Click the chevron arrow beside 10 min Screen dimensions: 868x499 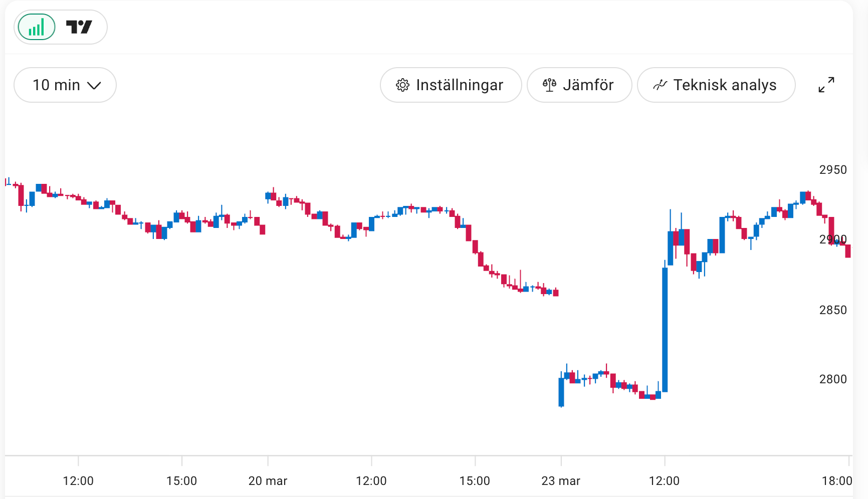pyautogui.click(x=94, y=86)
